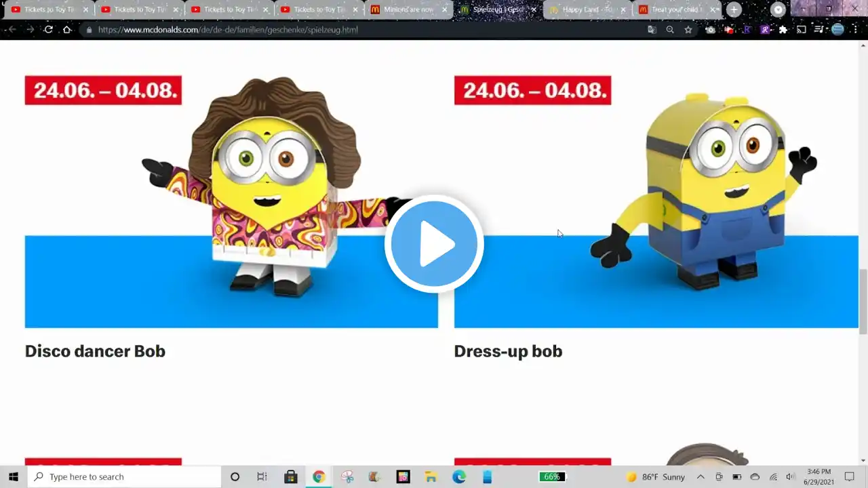Go forward in browser history
Image resolution: width=868 pixels, height=488 pixels.
point(30,30)
